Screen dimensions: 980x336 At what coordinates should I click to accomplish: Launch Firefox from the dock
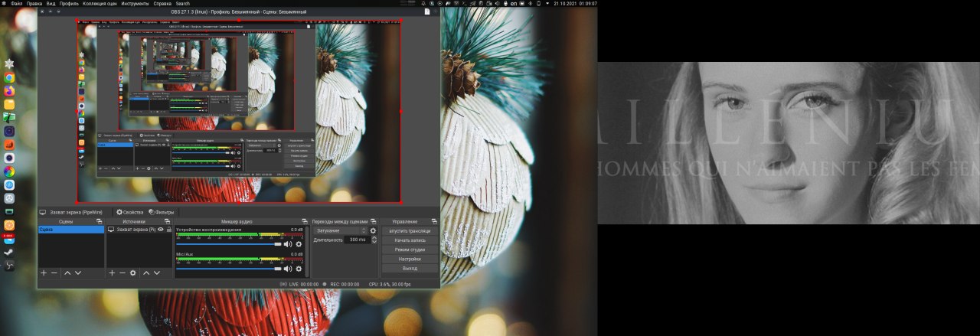9,90
